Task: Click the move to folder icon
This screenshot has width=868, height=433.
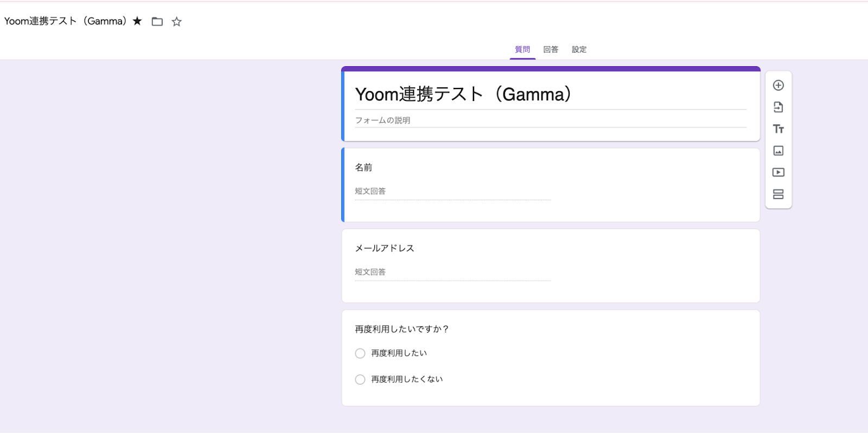Action: click(x=157, y=22)
